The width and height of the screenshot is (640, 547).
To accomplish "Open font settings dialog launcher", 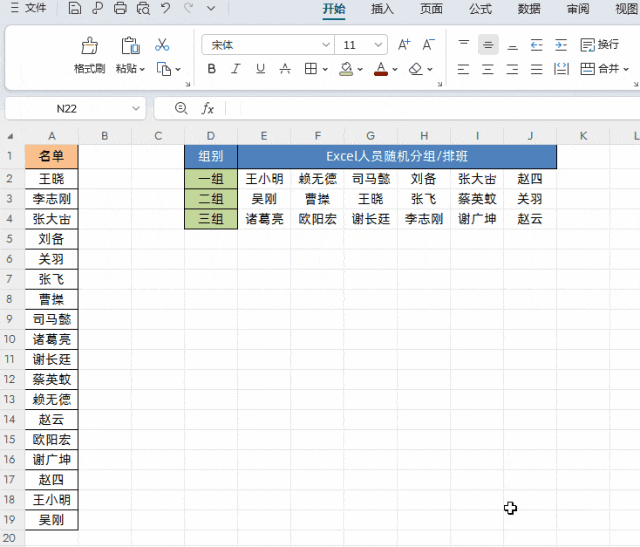I will click(440, 84).
